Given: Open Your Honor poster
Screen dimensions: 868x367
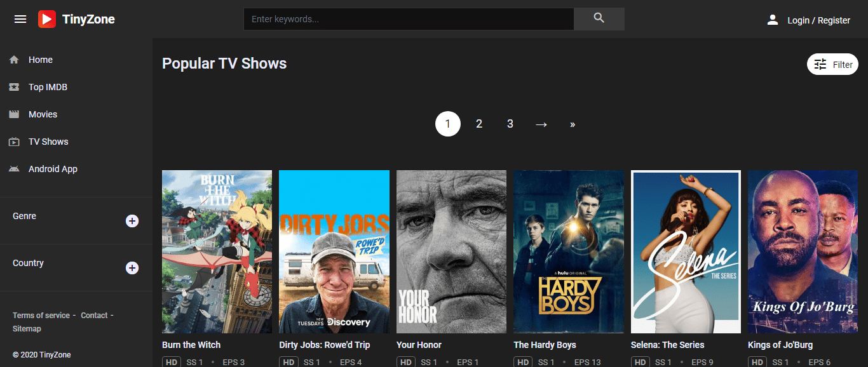Looking at the screenshot, I should (x=451, y=251).
